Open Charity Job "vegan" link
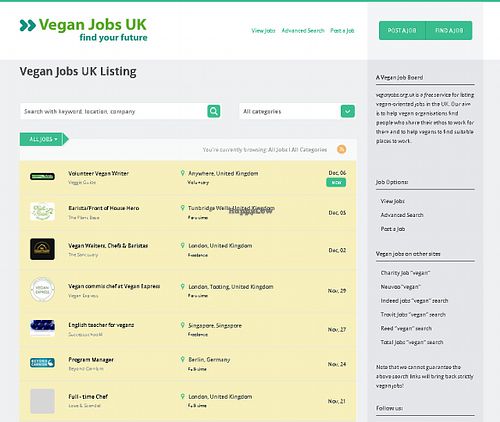The image size is (500, 422). coord(405,273)
